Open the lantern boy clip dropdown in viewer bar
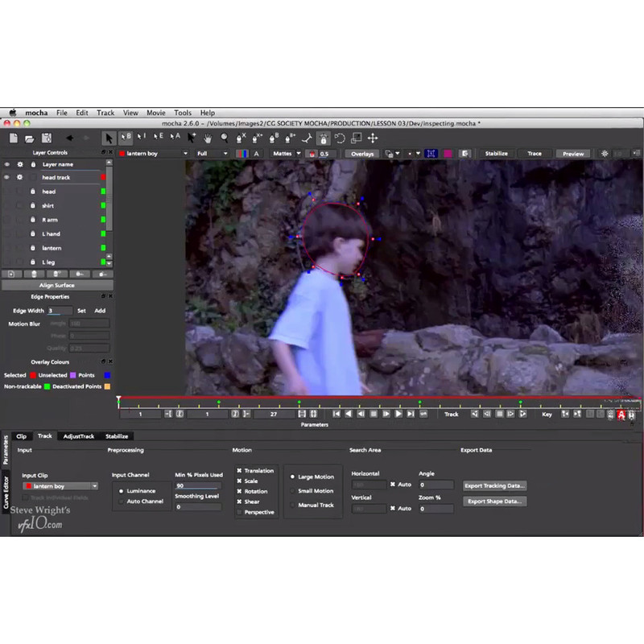This screenshot has width=644, height=644. 153,153
